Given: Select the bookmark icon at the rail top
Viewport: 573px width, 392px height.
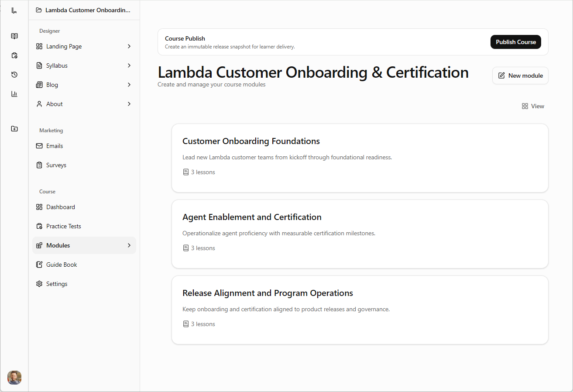Looking at the screenshot, I should [x=14, y=10].
